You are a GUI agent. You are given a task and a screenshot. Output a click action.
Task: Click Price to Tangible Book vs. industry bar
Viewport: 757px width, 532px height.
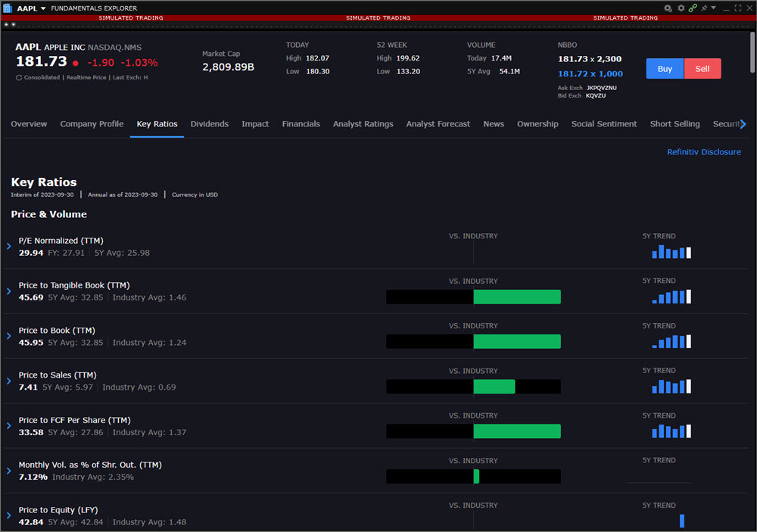[x=474, y=297]
